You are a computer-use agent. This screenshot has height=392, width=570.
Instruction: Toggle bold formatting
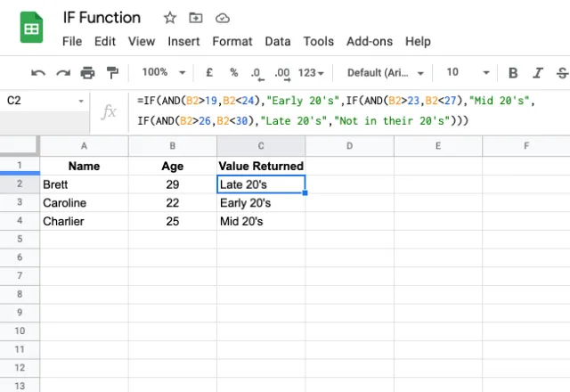coord(513,73)
